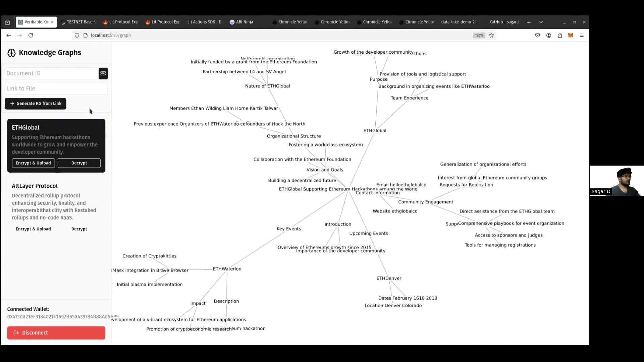Click the Sagar D webcam thumbnail
644x362 pixels.
617,181
